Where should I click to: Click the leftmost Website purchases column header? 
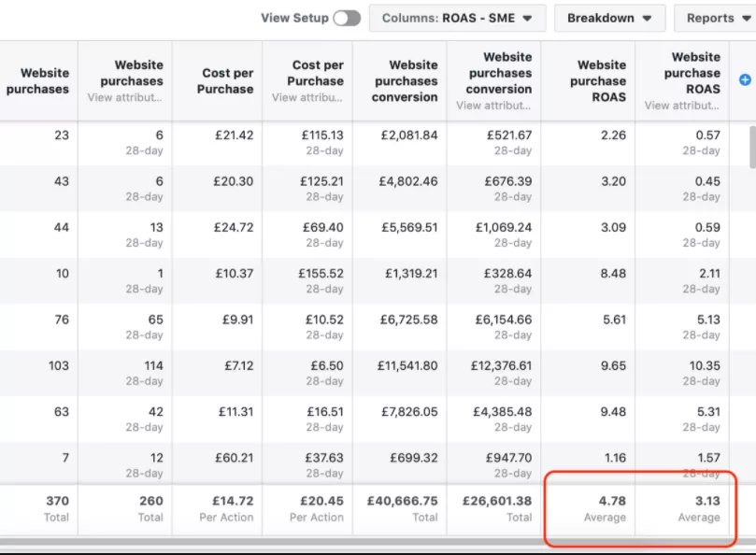tap(38, 80)
